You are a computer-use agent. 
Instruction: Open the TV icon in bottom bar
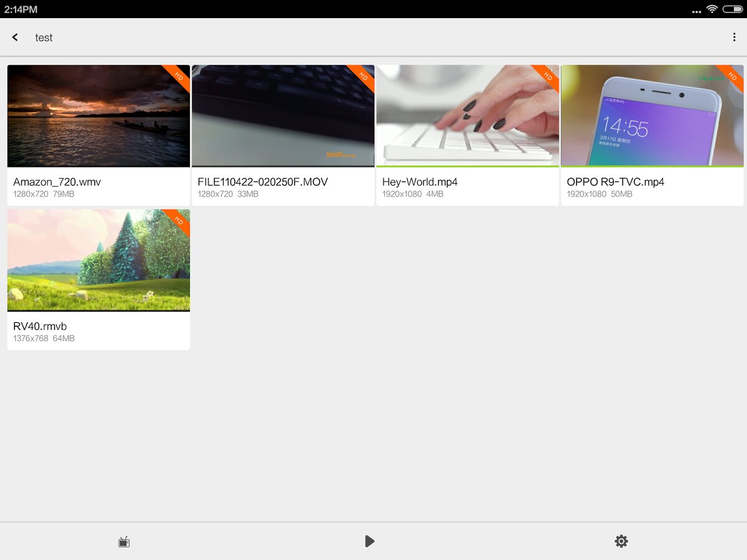coord(124,541)
